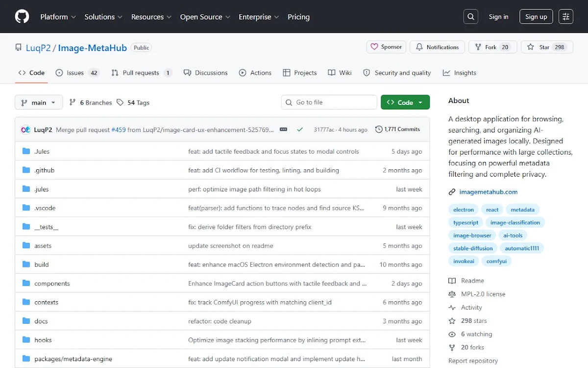Click the GitHub logo icon
The width and height of the screenshot is (588, 368).
22,17
